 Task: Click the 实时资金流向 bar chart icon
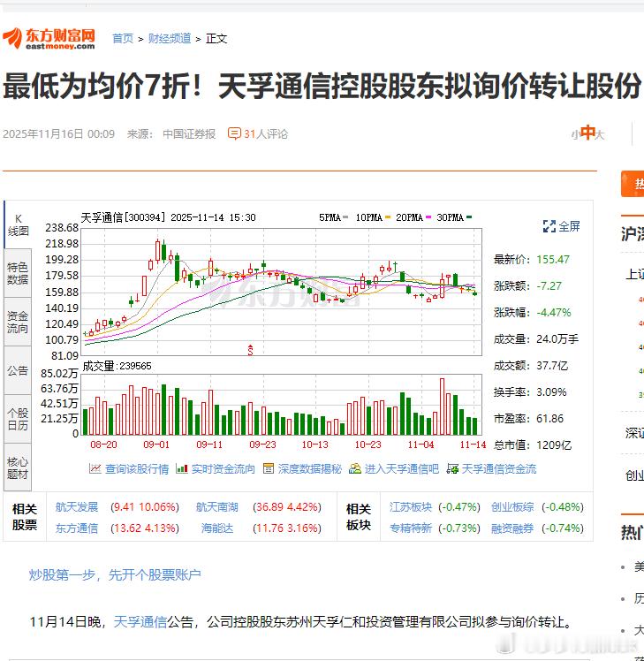click(x=182, y=468)
